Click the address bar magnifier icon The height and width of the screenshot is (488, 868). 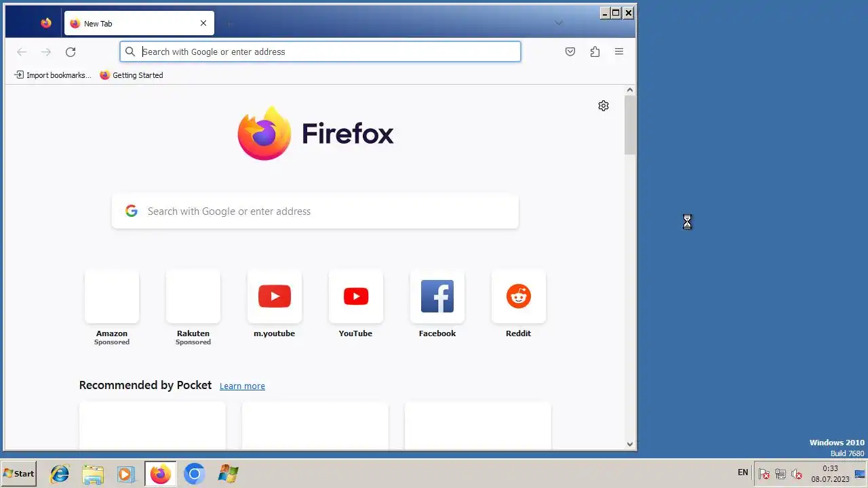pos(130,52)
